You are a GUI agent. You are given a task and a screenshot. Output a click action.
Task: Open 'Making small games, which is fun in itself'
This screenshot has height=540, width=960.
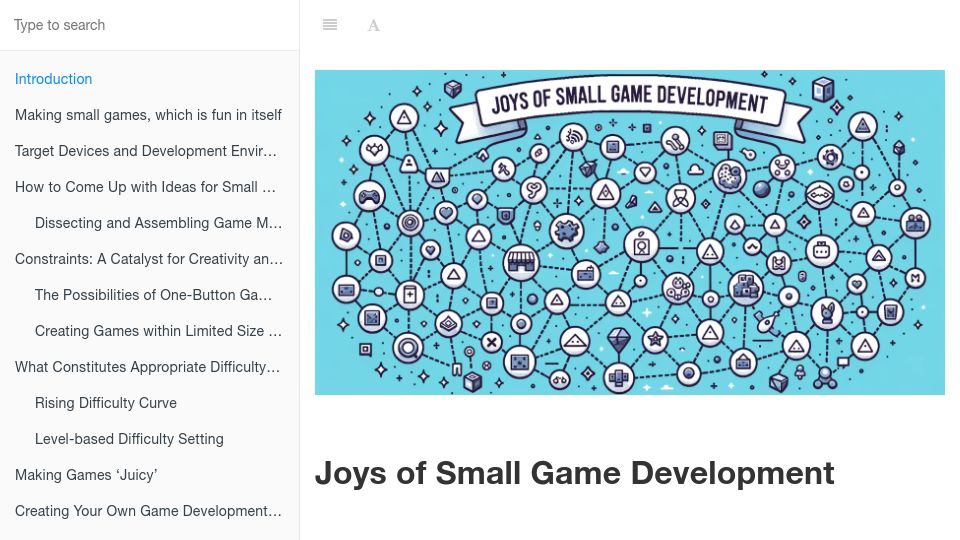coord(148,115)
